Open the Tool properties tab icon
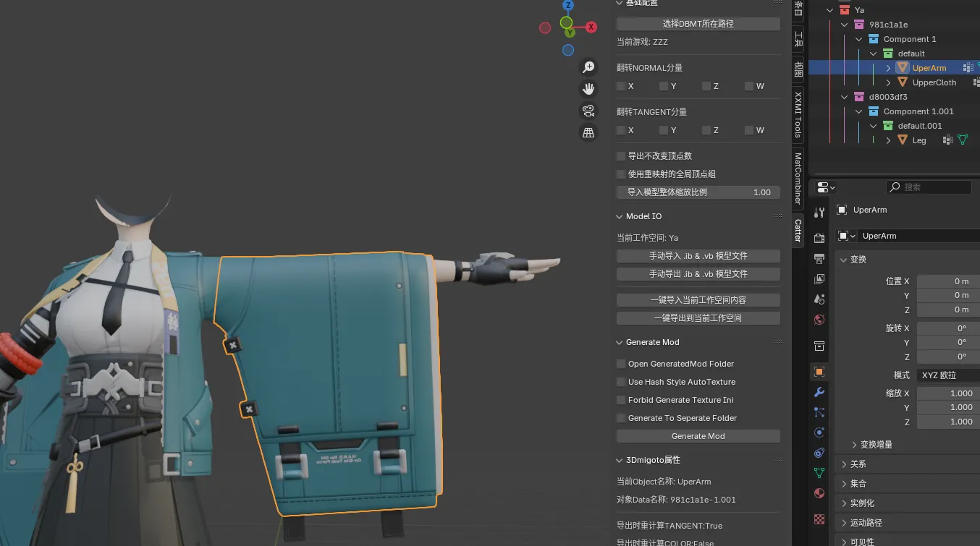 pos(819,213)
